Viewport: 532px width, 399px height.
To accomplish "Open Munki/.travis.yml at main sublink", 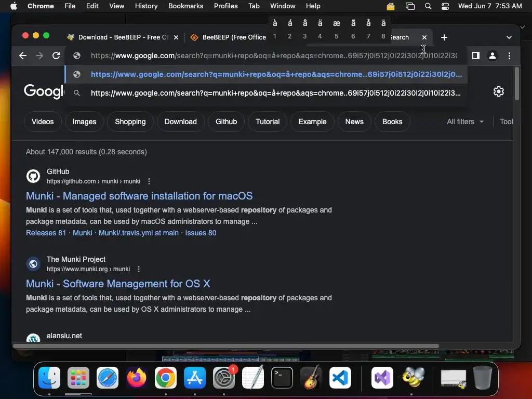I will click(138, 233).
